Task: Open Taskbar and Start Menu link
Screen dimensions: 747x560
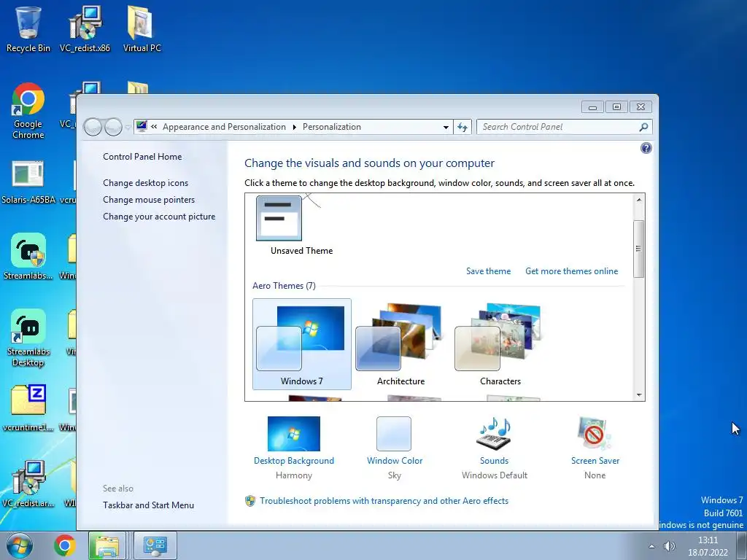Action: pos(148,505)
